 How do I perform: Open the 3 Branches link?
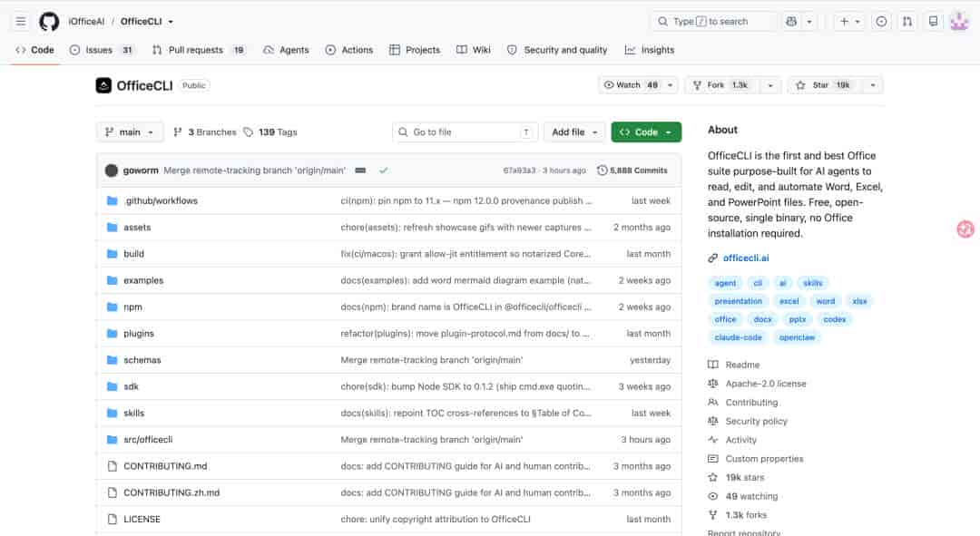[x=205, y=132]
